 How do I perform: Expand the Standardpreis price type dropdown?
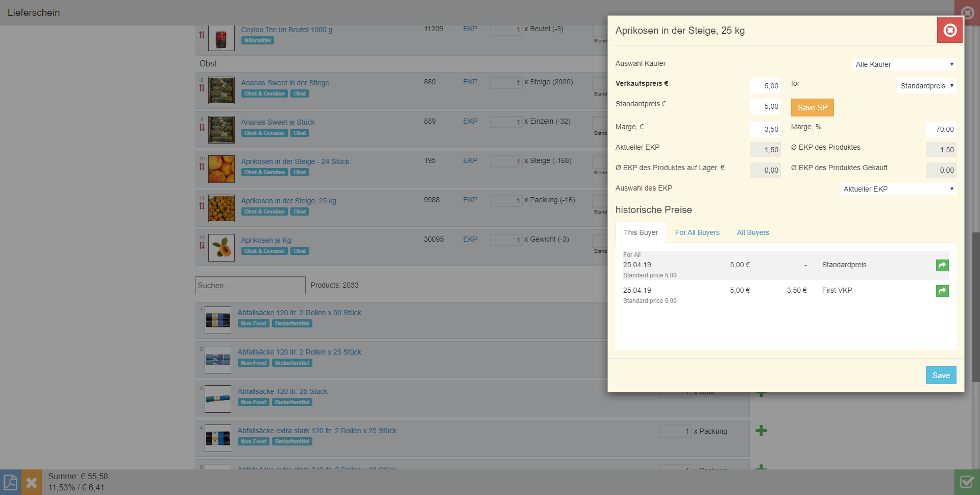coord(926,86)
